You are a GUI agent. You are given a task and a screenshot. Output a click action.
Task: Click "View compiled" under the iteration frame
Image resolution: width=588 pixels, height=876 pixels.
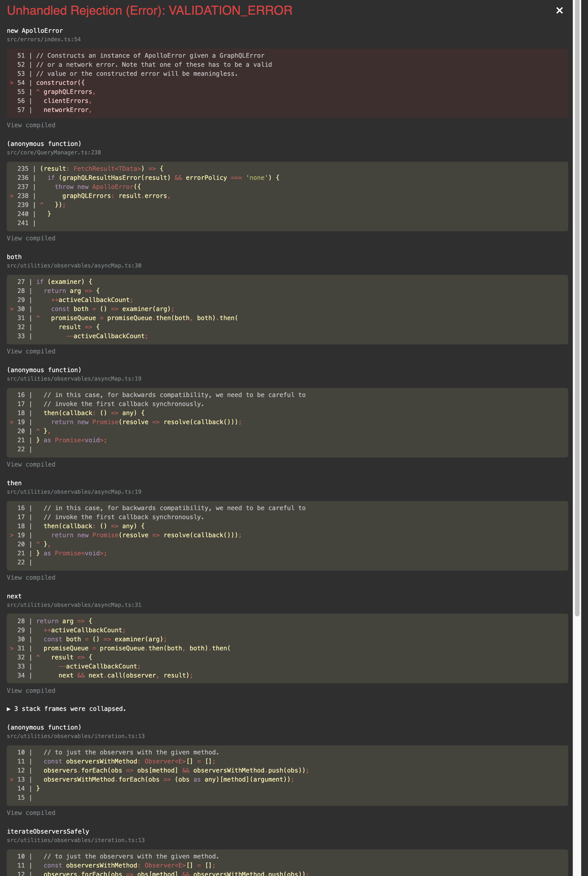point(31,813)
